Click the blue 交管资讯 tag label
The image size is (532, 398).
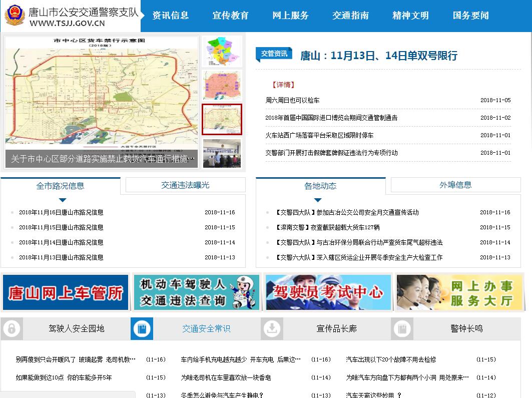click(x=274, y=54)
